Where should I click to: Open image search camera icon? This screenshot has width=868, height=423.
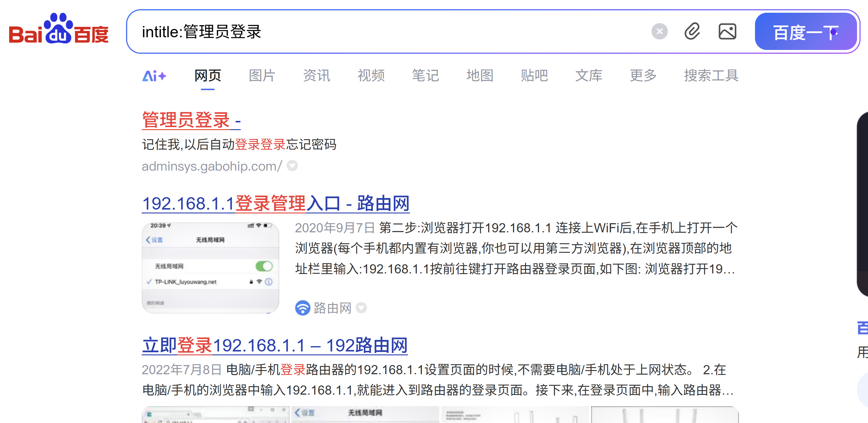coord(727,32)
